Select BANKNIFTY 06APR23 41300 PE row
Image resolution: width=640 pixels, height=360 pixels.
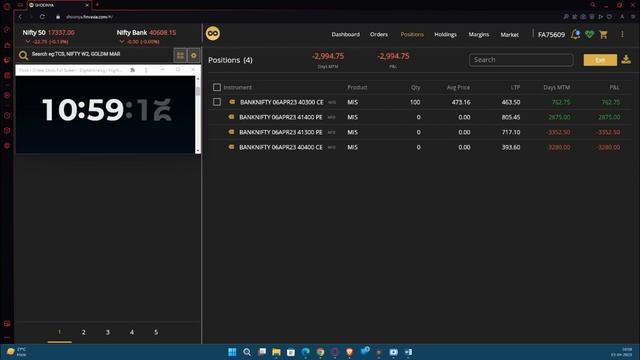tap(420, 132)
